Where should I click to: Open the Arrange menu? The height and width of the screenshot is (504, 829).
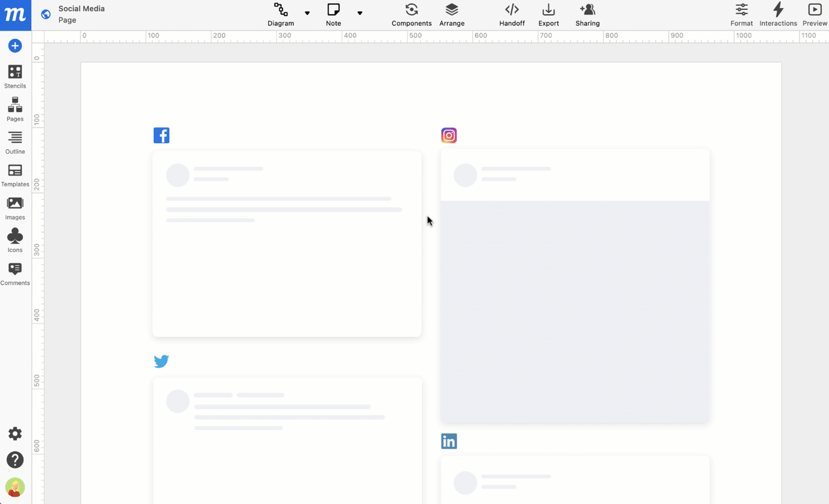coord(452,14)
